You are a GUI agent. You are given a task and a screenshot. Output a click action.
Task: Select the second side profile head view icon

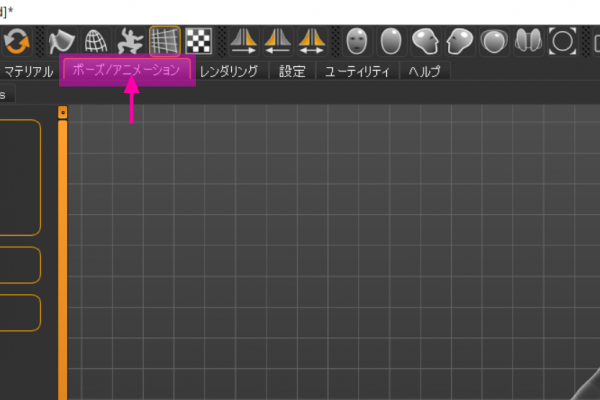[460, 41]
